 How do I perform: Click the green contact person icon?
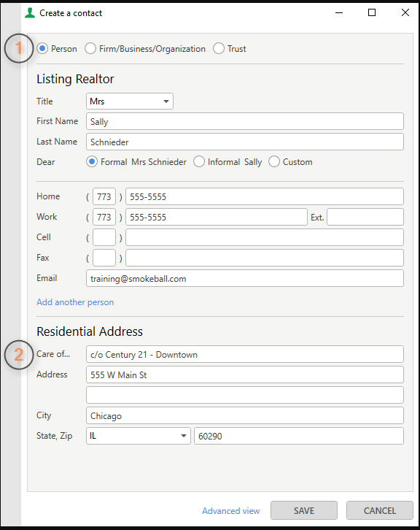(x=30, y=13)
